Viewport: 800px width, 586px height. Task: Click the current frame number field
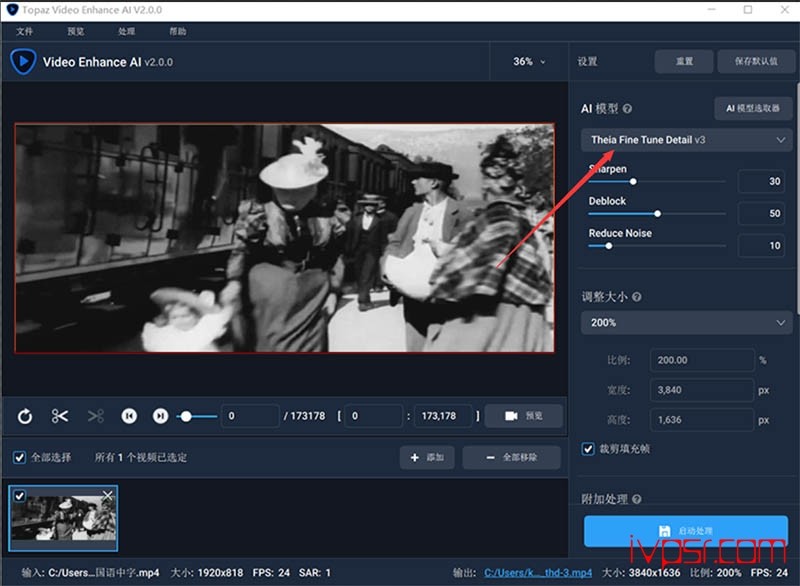[250, 416]
